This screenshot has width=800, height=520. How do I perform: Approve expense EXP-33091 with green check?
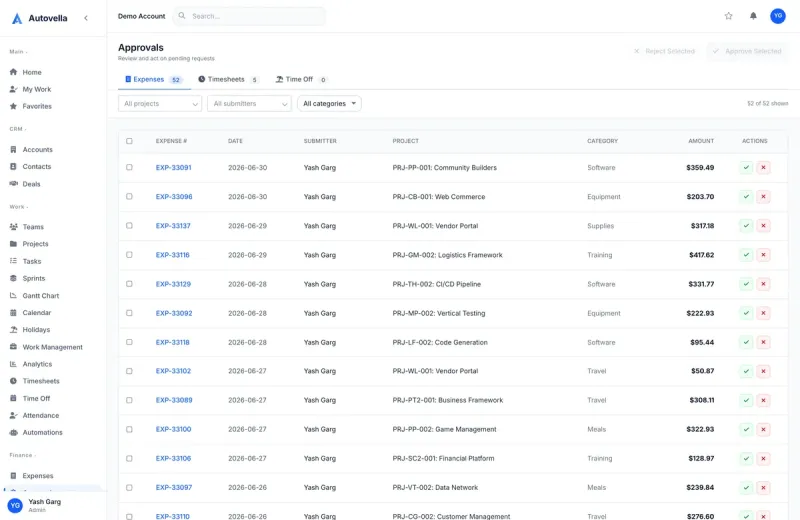[746, 167]
